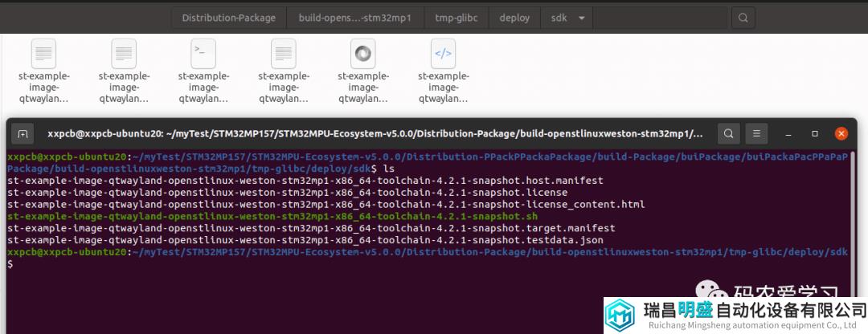Click the green snapshot.sh line

(272, 216)
